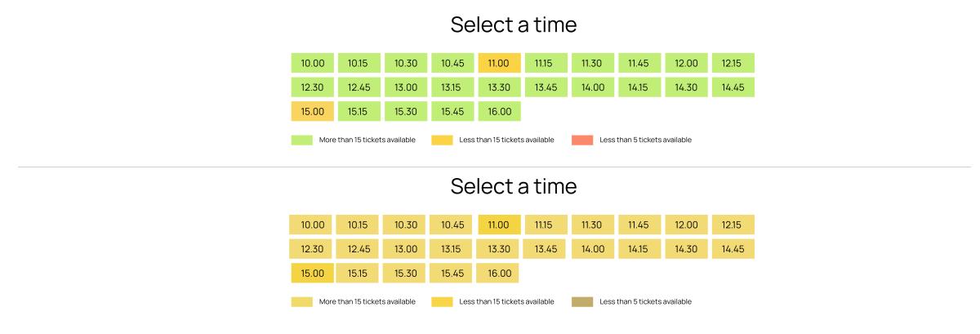Click the green 13.30 time slot
This screenshot has height=334, width=980.
499,87
